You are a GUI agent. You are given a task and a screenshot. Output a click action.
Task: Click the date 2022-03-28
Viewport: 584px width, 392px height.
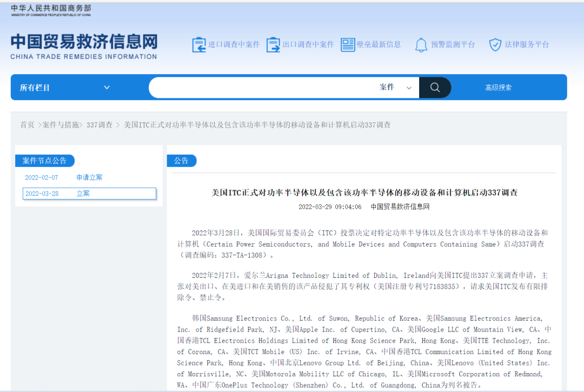pyautogui.click(x=42, y=194)
